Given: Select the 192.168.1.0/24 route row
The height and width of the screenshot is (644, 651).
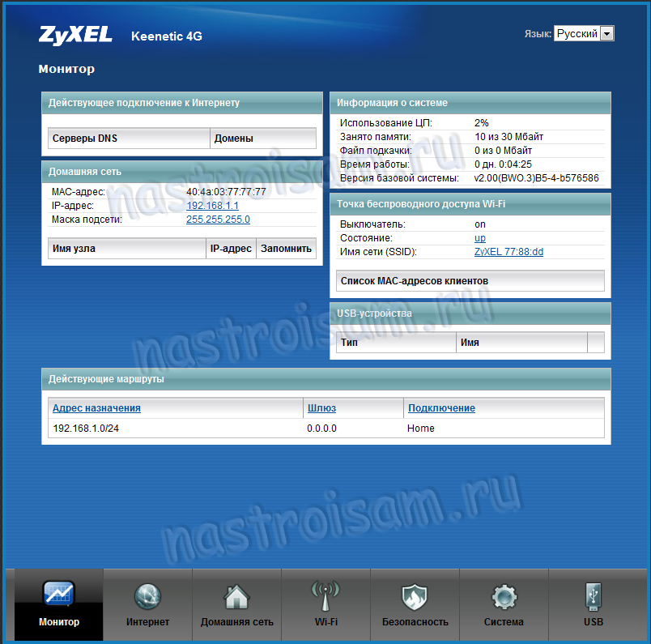Looking at the screenshot, I should [85, 429].
